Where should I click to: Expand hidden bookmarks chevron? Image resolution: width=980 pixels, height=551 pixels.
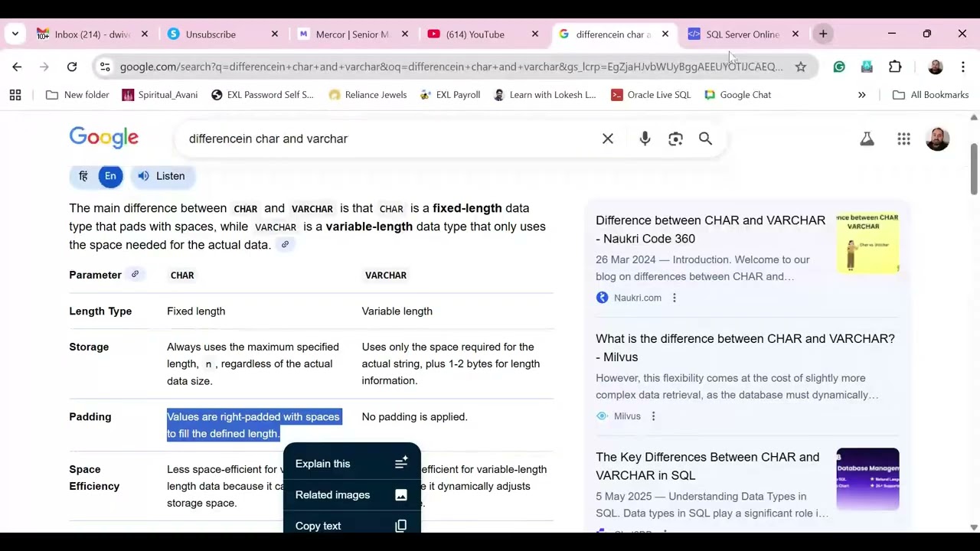862,95
